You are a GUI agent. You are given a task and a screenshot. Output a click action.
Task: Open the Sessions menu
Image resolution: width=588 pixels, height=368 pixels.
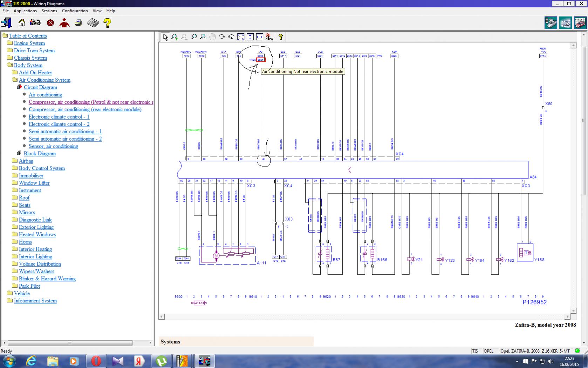(49, 11)
